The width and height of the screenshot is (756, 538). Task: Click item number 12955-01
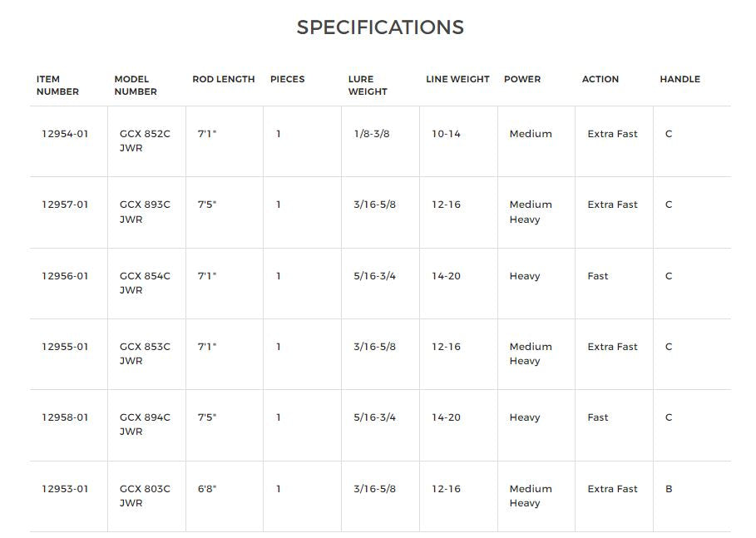65,347
